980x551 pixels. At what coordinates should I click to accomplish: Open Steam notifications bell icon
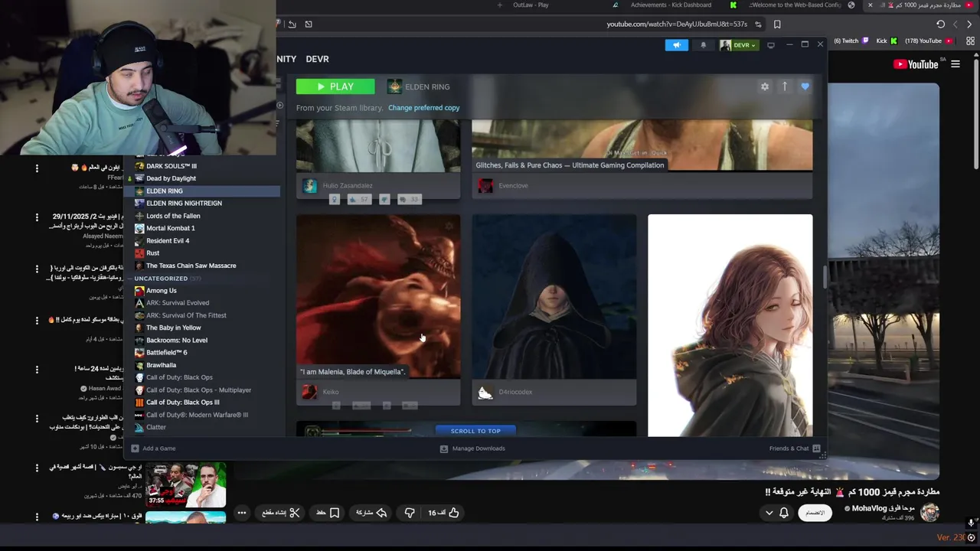704,45
